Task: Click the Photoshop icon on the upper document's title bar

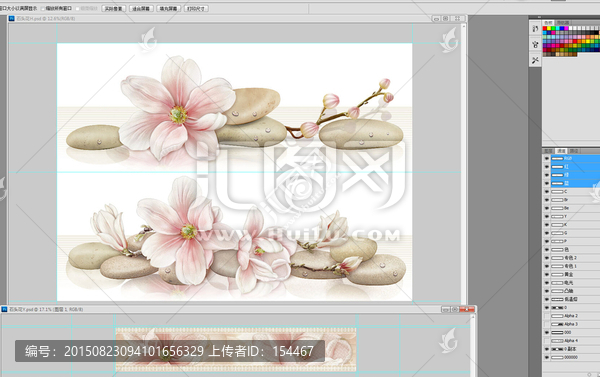Action: point(11,18)
